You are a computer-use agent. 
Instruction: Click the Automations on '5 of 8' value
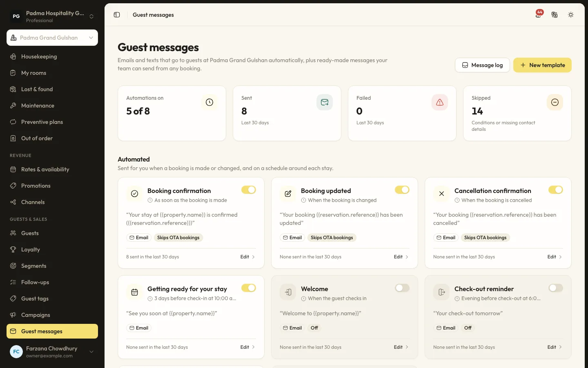click(138, 111)
